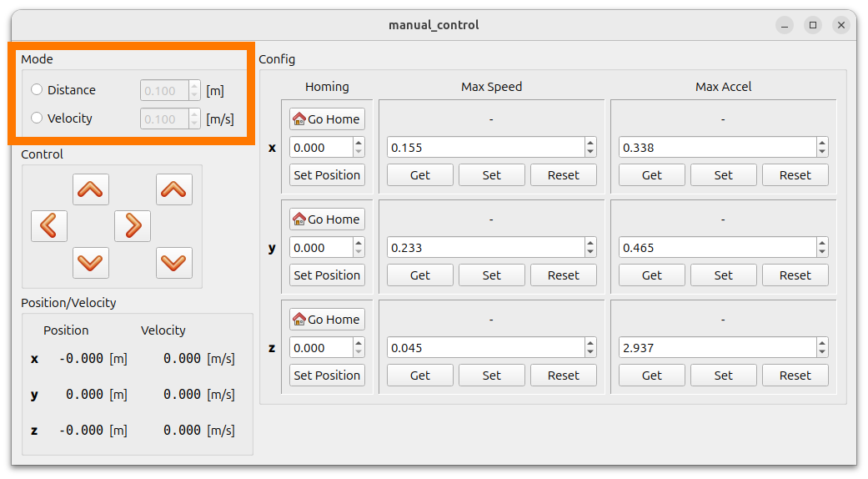This screenshot has height=479, width=868.
Task: Get the z axis Max Accel
Action: (x=652, y=376)
